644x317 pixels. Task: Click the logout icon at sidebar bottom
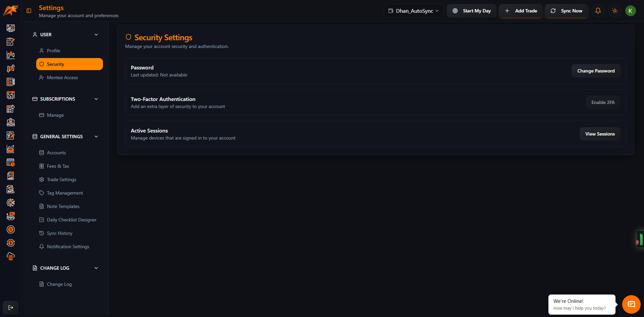coord(10,307)
